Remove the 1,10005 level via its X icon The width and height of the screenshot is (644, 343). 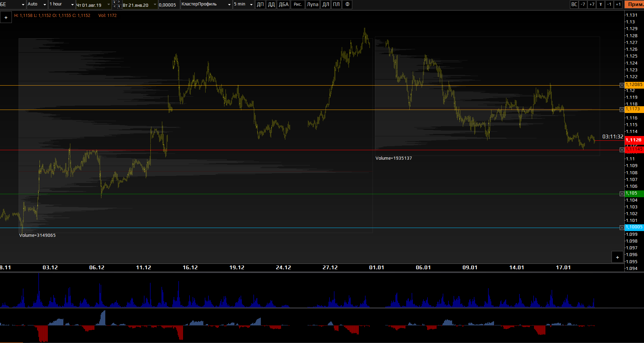coord(622,228)
